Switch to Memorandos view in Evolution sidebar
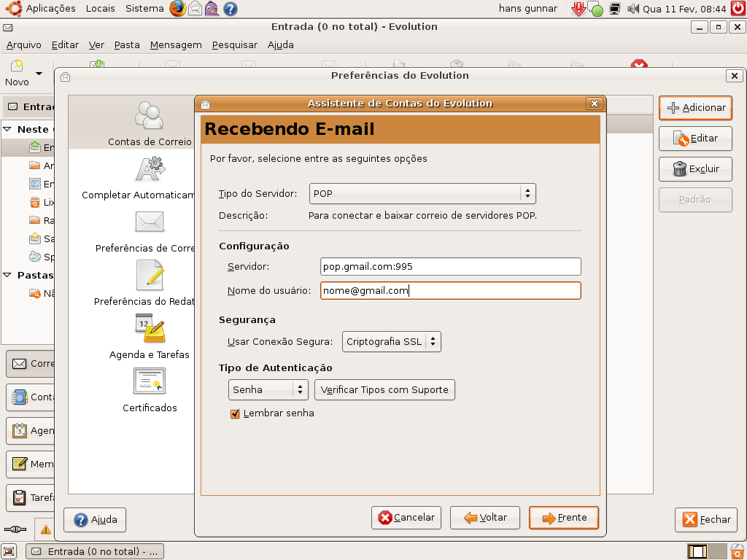The width and height of the screenshot is (747, 560). (x=31, y=464)
